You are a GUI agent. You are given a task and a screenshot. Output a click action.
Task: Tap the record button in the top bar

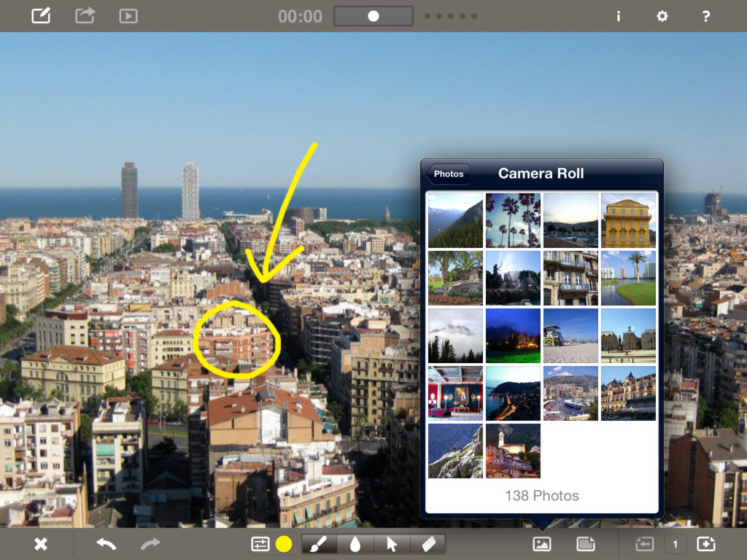pyautogui.click(x=373, y=16)
